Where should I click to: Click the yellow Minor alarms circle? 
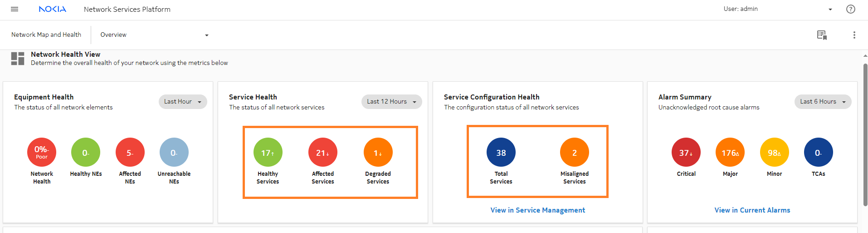[774, 153]
